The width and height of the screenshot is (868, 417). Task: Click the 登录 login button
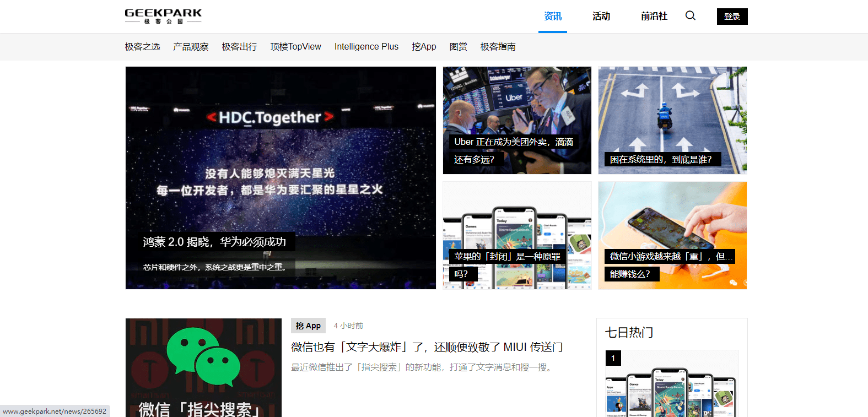click(732, 17)
